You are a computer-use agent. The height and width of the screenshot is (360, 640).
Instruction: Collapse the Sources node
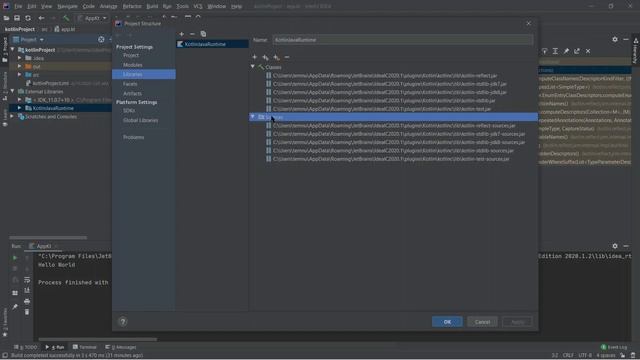253,117
